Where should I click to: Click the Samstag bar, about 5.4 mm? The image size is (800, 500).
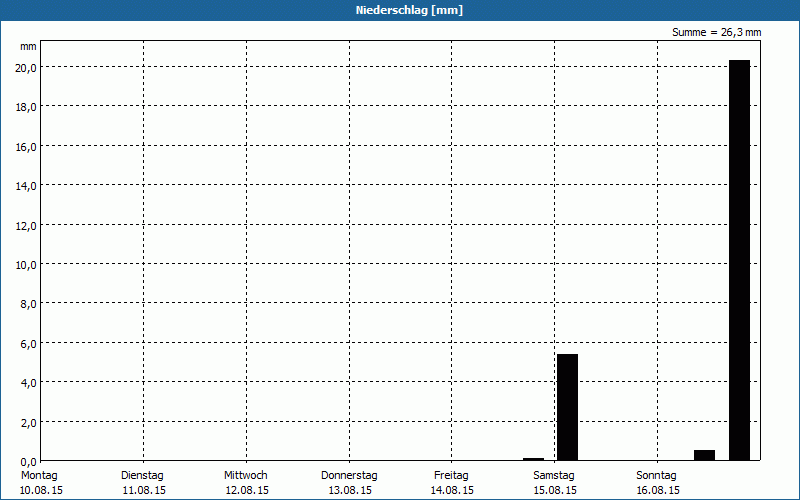coord(567,407)
